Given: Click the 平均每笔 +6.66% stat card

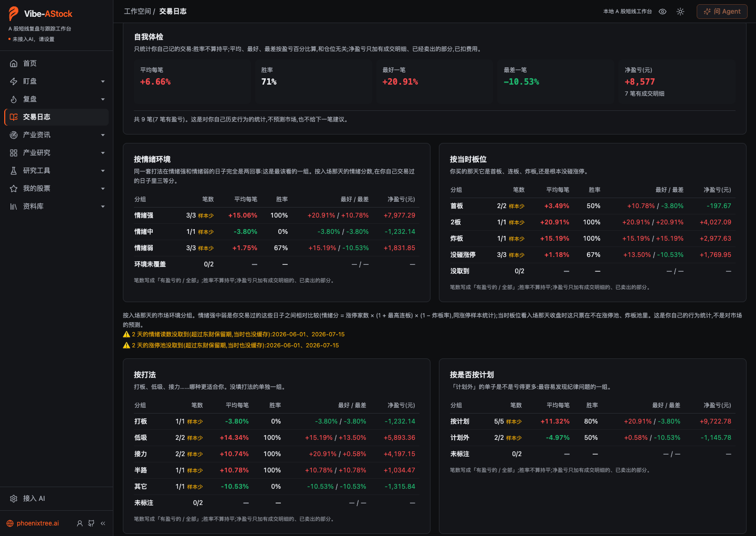Looking at the screenshot, I should (x=192, y=81).
